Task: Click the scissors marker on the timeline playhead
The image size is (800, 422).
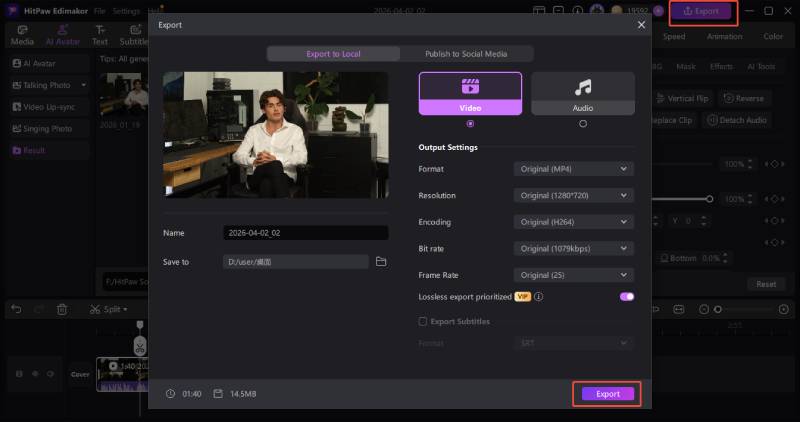Action: (140, 346)
